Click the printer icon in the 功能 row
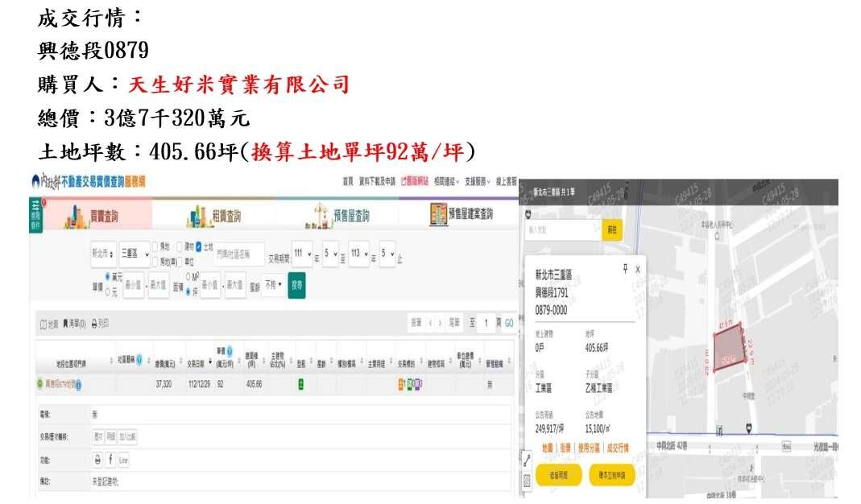Image resolution: width=861 pixels, height=504 pixels. pyautogui.click(x=97, y=460)
